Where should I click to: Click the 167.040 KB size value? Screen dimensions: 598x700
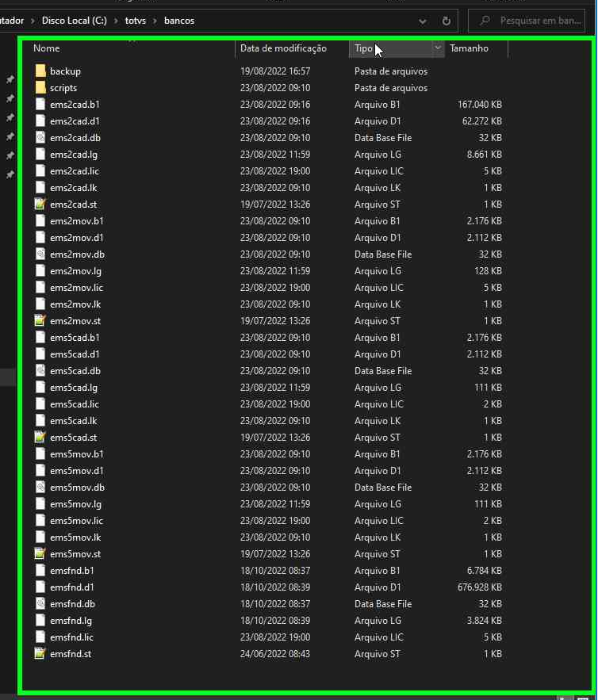(480, 105)
